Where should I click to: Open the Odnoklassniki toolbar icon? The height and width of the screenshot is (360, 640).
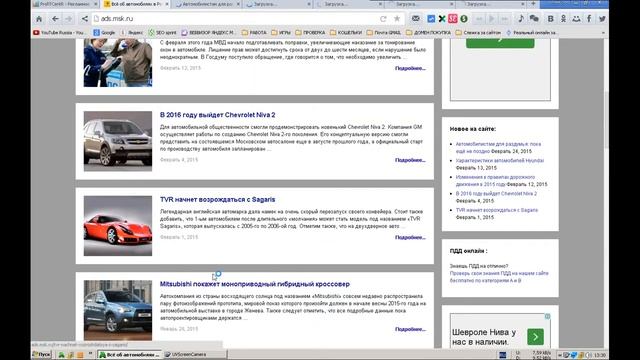click(x=563, y=19)
